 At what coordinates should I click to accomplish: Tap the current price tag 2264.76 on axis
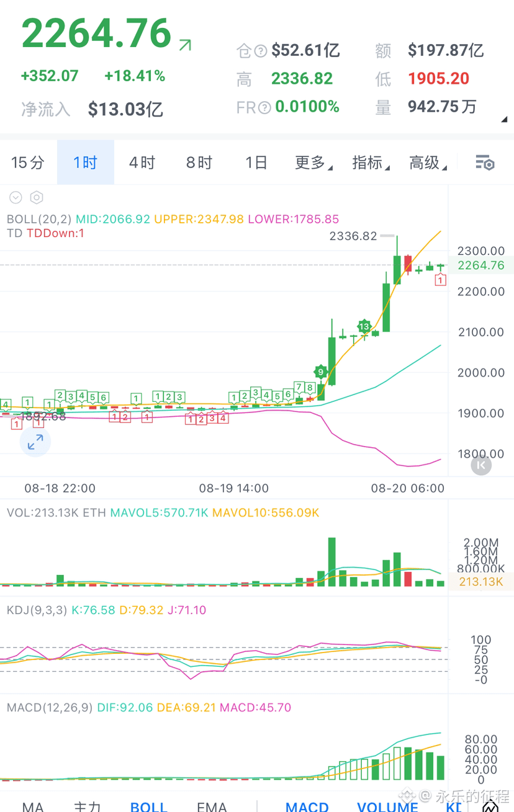(481, 265)
